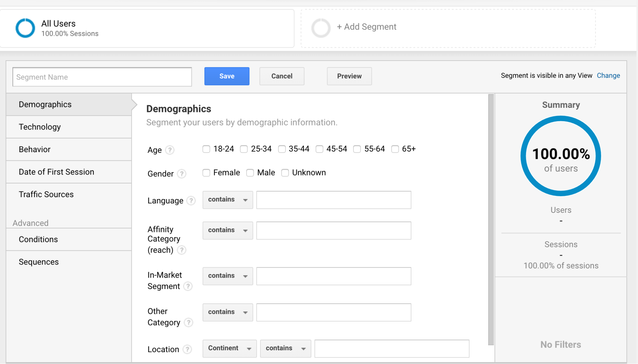Image resolution: width=638 pixels, height=364 pixels.
Task: Click Other Category help question mark
Action: 189,323
